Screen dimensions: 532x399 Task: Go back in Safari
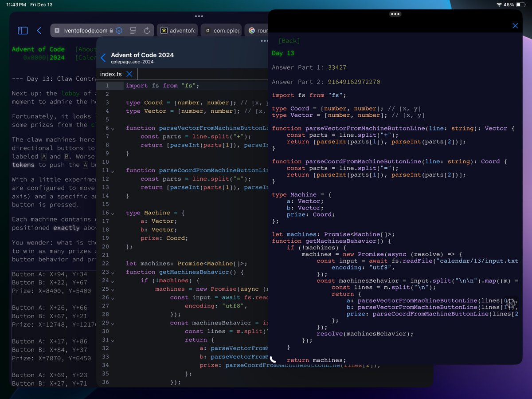(x=39, y=31)
